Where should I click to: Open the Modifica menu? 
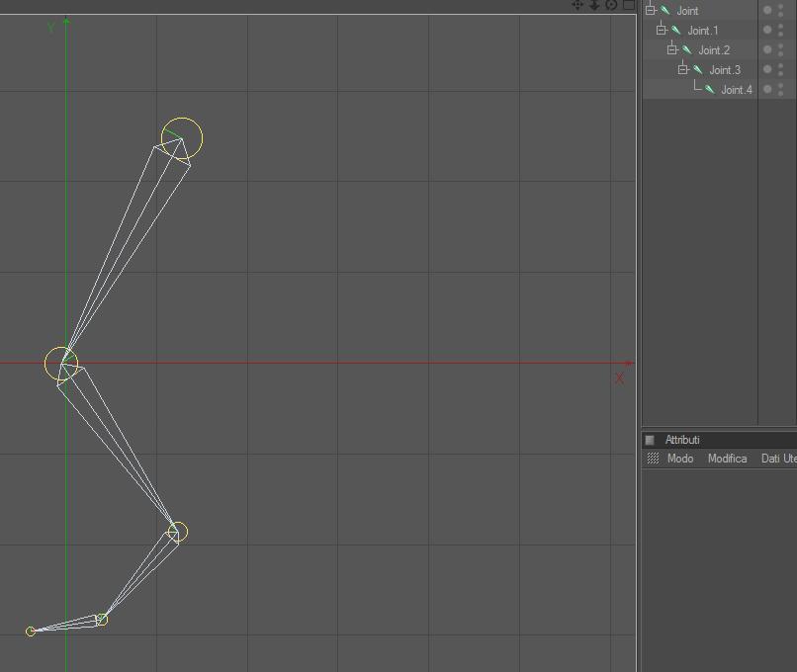click(728, 459)
